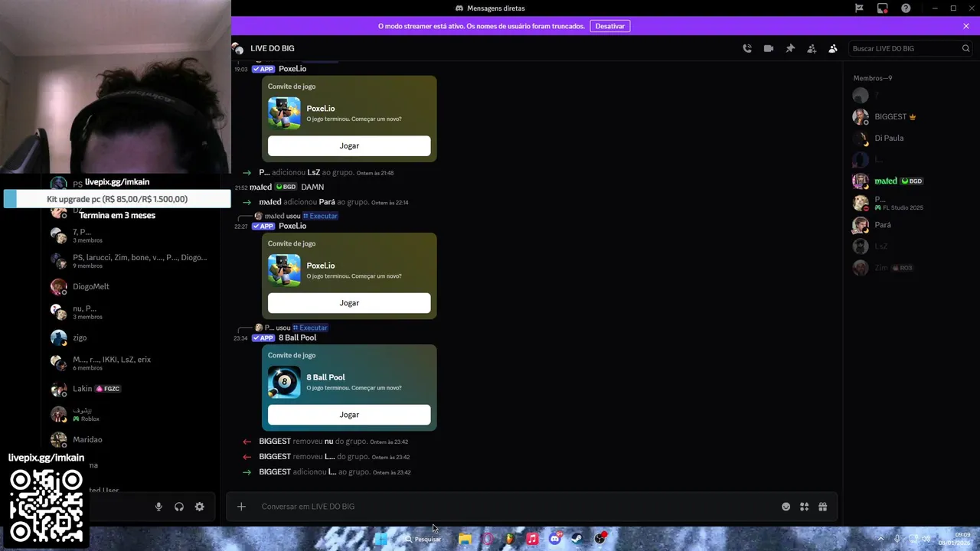The height and width of the screenshot is (551, 980).
Task: Click the Desativar streamer mode button
Action: (x=610, y=26)
